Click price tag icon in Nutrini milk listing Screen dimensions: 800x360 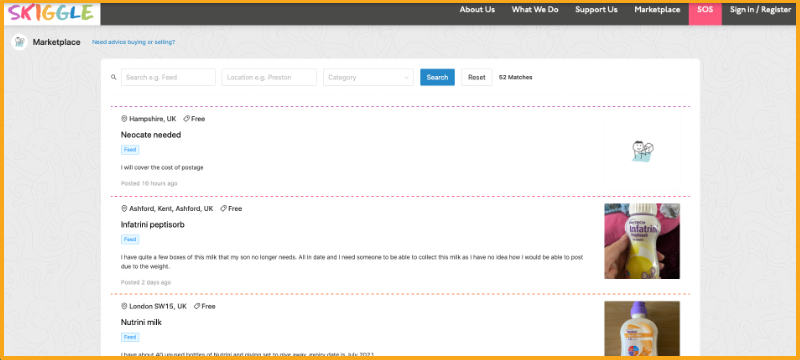coord(197,306)
